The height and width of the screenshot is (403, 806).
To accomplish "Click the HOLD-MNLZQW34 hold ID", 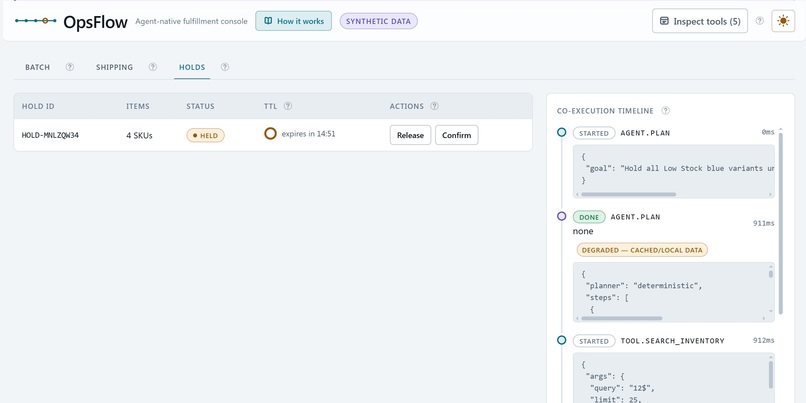I will coord(50,135).
